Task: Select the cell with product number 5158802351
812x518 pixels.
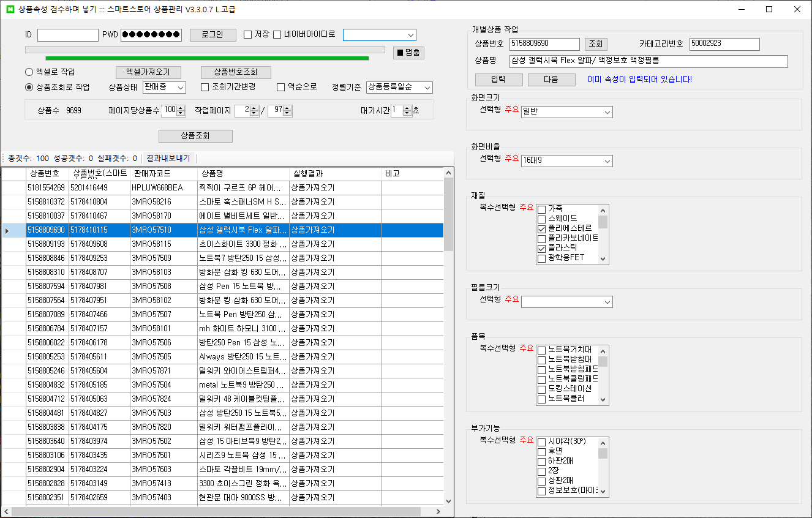Action: pos(47,497)
